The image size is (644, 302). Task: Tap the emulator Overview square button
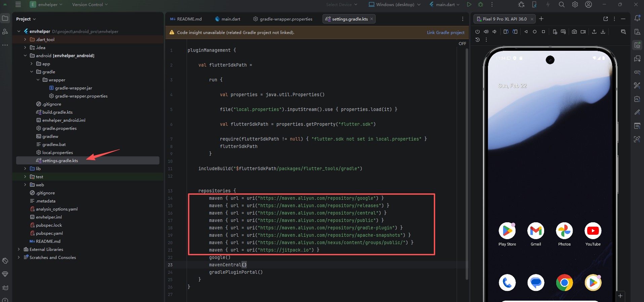click(543, 32)
